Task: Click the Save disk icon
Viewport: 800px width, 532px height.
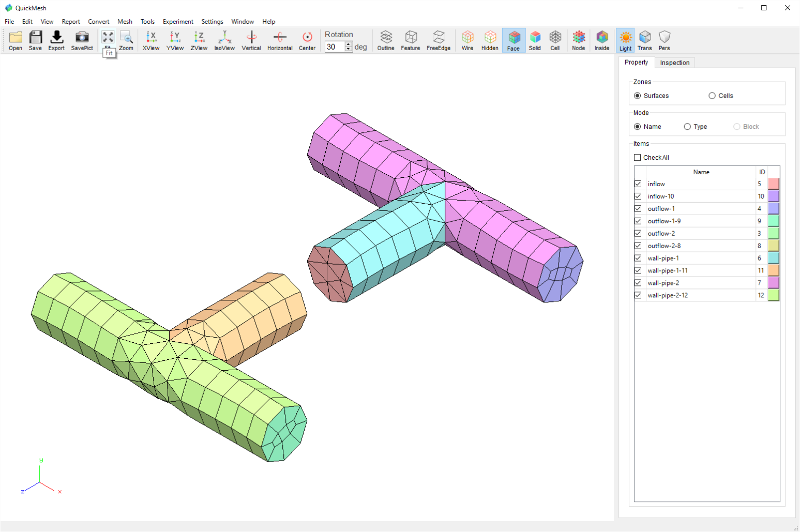Action: [x=35, y=40]
